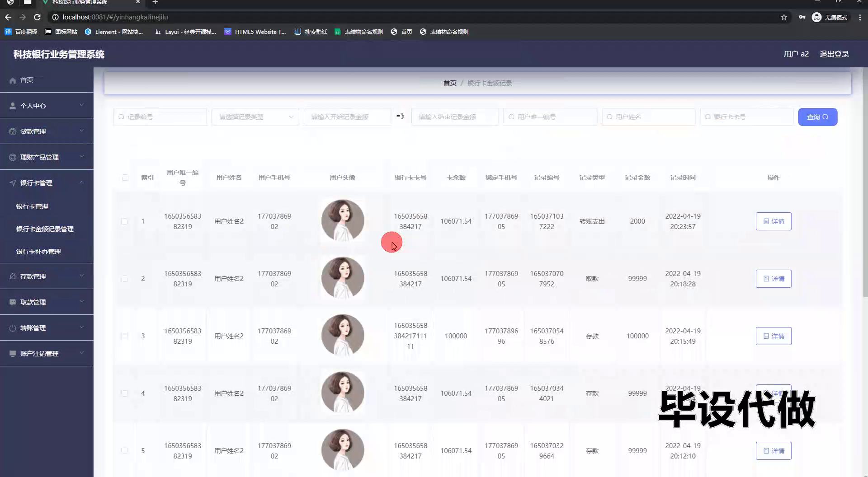The width and height of the screenshot is (868, 477).
Task: Open the incognito mode profile icon
Action: 830,17
